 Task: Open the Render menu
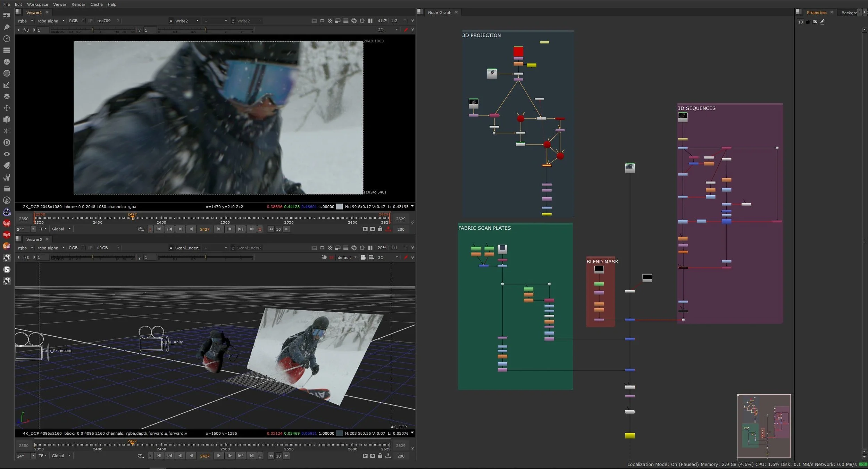(78, 5)
